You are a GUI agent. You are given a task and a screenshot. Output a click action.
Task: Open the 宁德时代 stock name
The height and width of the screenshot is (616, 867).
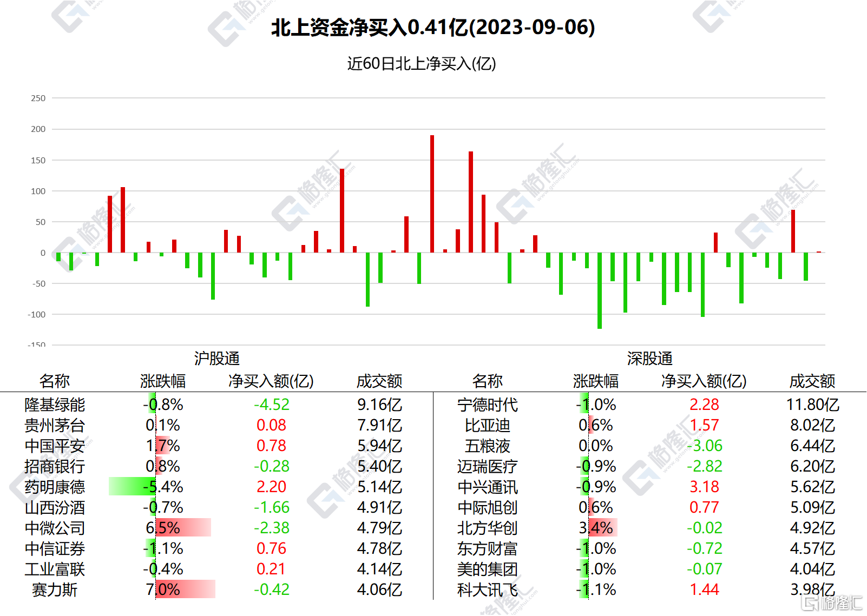click(x=487, y=405)
